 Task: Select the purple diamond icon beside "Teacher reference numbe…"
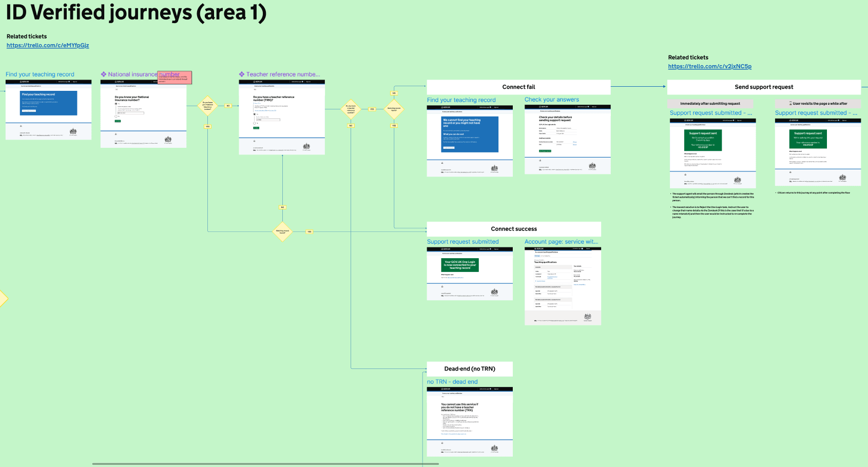[241, 74]
